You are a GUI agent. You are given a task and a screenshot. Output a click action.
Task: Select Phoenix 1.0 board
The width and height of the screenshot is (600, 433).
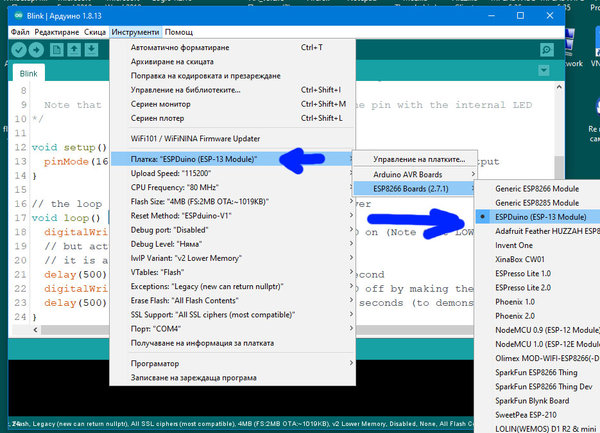538,302
